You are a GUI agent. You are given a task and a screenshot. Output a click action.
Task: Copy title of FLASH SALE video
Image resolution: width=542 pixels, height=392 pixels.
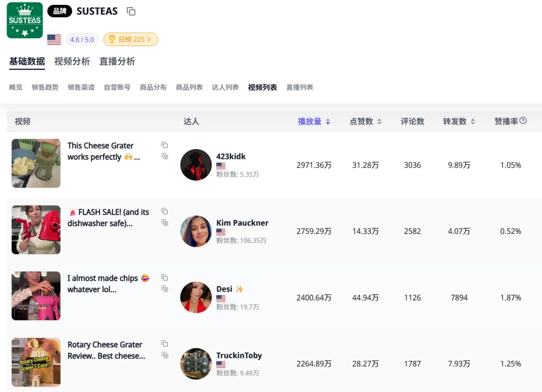165,211
